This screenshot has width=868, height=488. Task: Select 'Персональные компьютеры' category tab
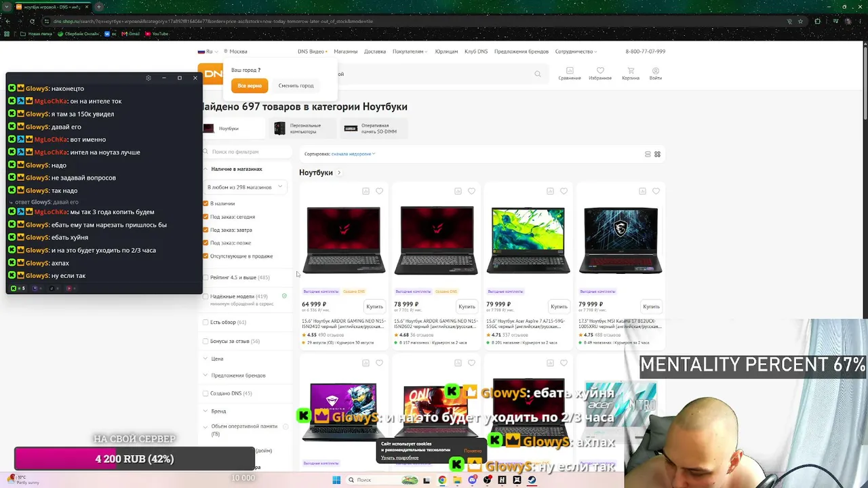(303, 128)
